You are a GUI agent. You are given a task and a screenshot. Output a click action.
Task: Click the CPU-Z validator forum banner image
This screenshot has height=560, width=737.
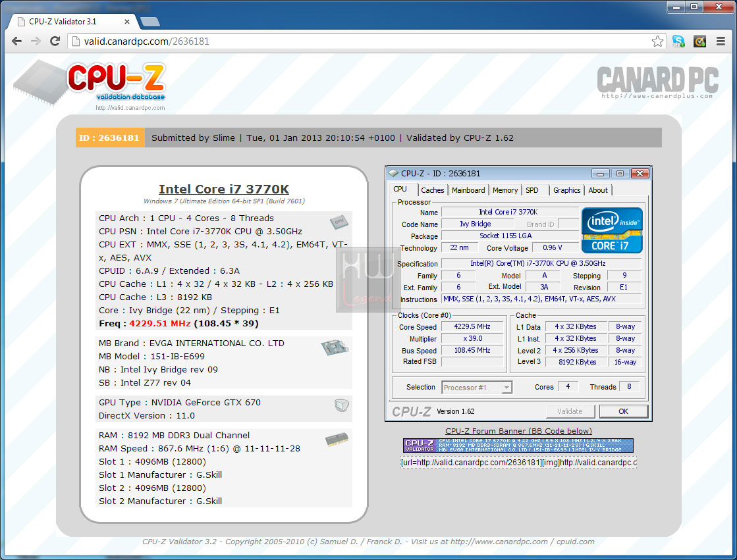[x=518, y=445]
